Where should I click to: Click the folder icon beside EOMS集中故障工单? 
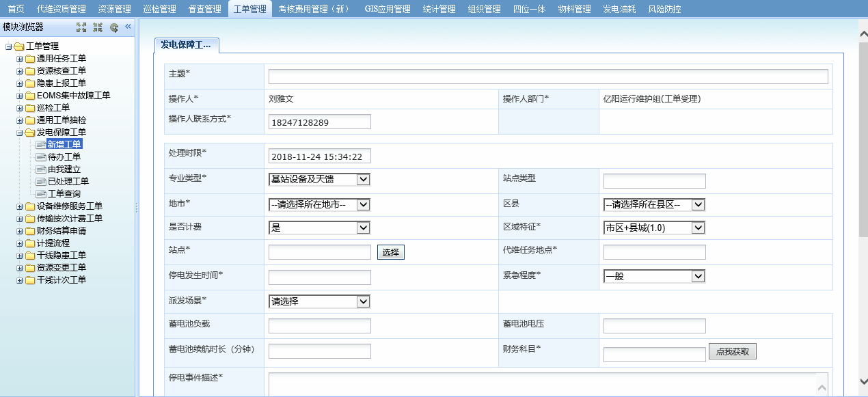point(30,96)
